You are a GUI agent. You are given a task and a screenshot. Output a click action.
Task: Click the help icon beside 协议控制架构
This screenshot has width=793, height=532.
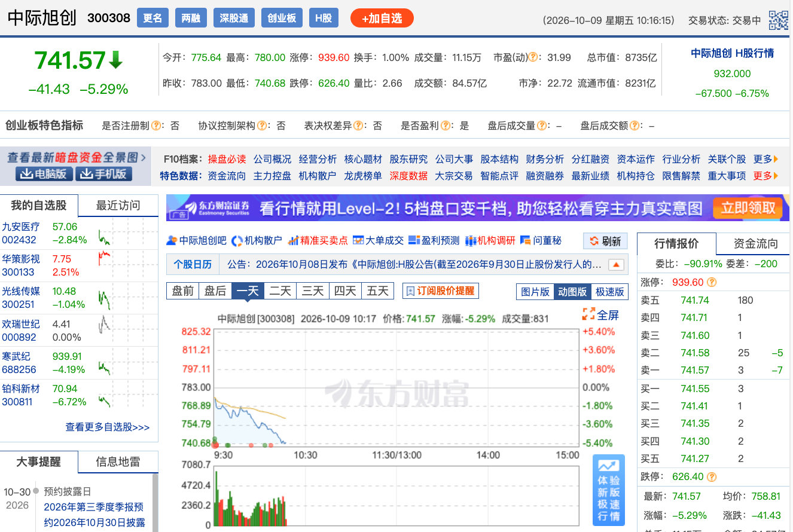(x=261, y=126)
